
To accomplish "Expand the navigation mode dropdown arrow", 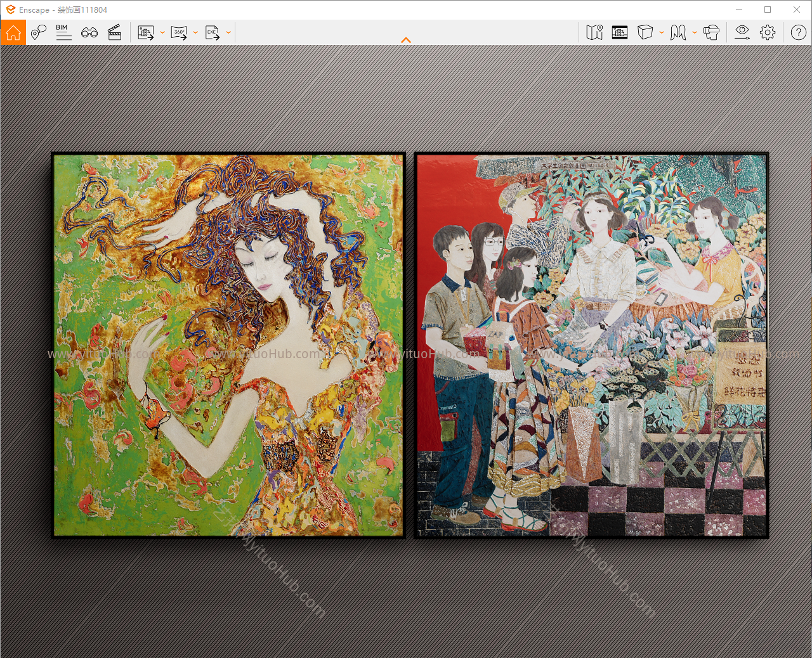I will click(695, 32).
